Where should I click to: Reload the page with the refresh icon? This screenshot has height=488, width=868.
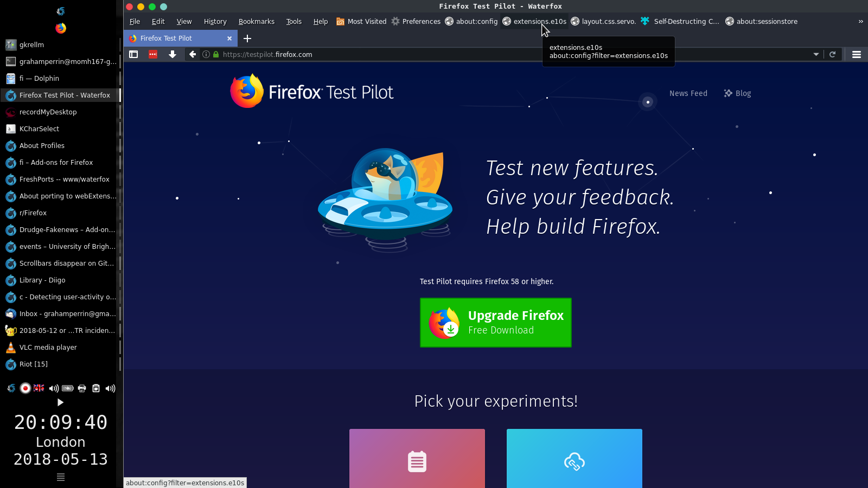coord(832,54)
